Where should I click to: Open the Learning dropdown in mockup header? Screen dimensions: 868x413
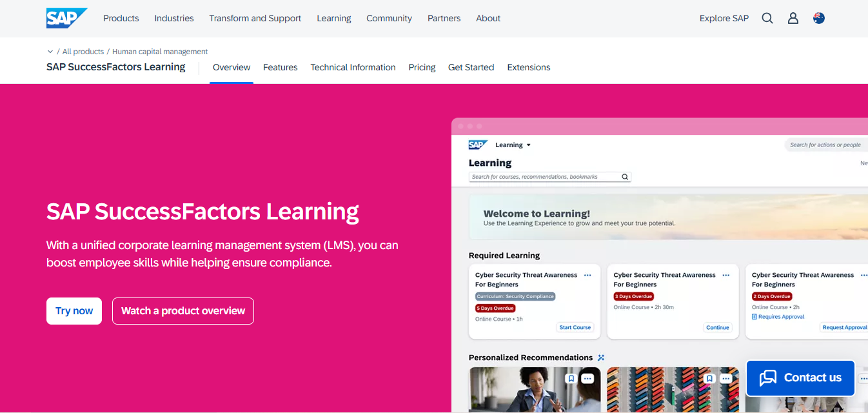pyautogui.click(x=513, y=145)
